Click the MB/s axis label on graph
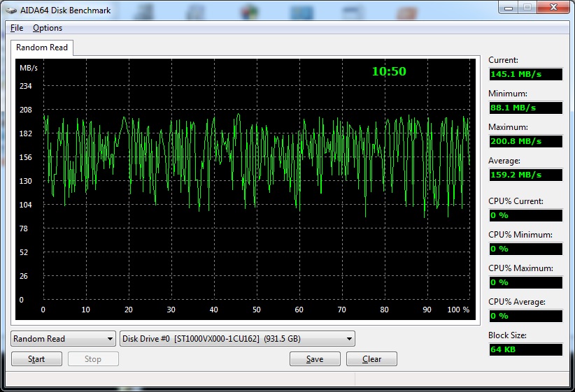Viewport: 575px width, 392px height. coord(29,68)
